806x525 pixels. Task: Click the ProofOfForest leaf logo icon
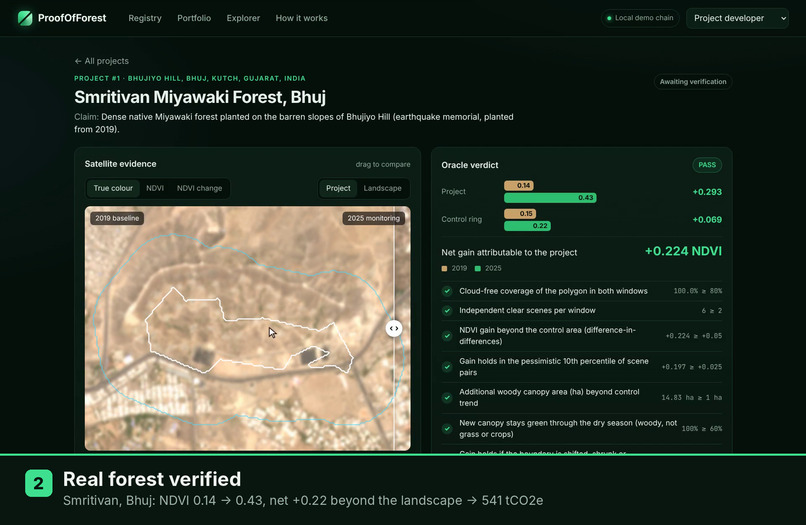coord(25,18)
